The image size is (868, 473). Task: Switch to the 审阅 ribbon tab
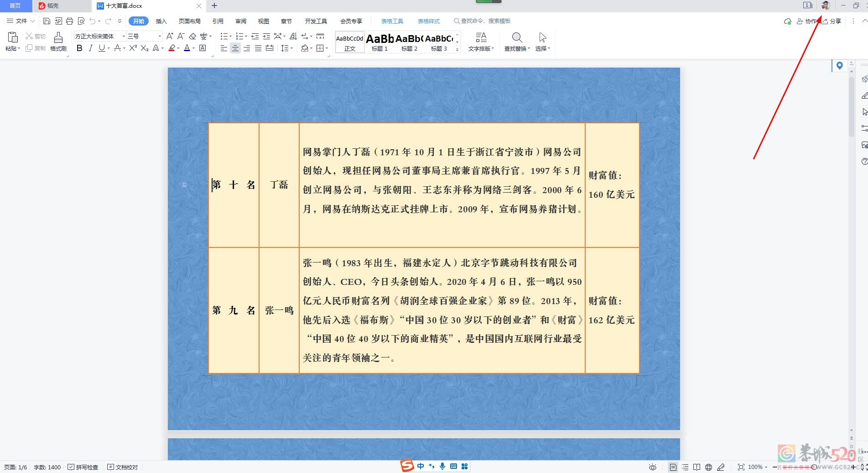[241, 21]
